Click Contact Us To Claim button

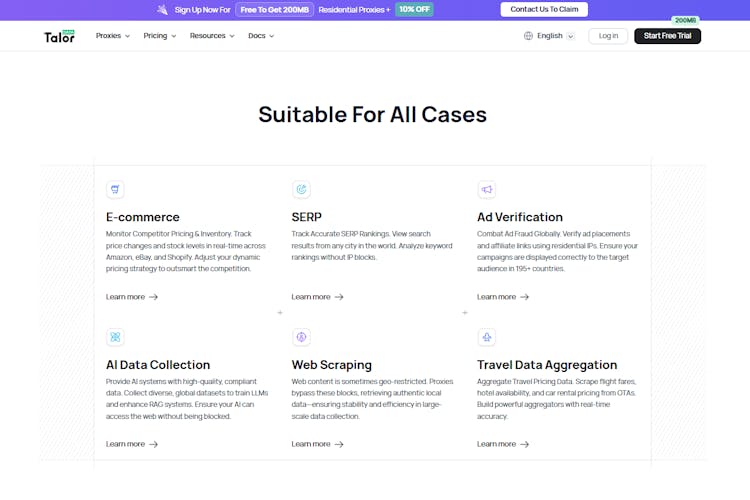pos(544,9)
